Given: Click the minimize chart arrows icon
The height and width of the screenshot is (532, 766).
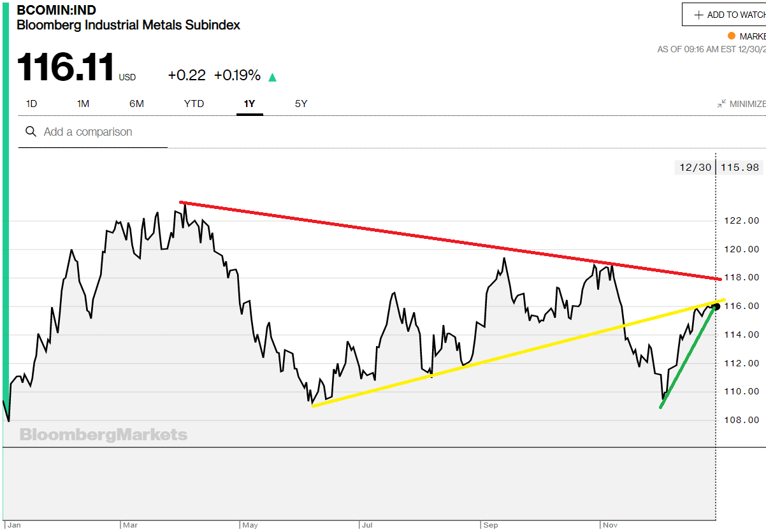Looking at the screenshot, I should (722, 103).
